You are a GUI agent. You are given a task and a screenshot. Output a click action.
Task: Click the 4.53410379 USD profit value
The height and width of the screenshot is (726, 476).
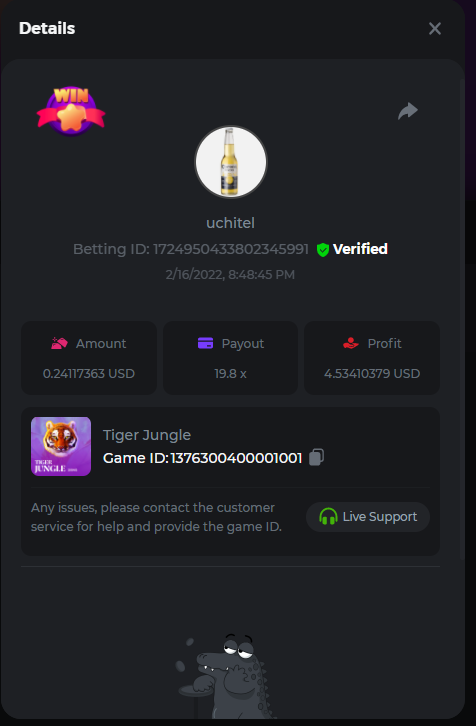pos(372,374)
